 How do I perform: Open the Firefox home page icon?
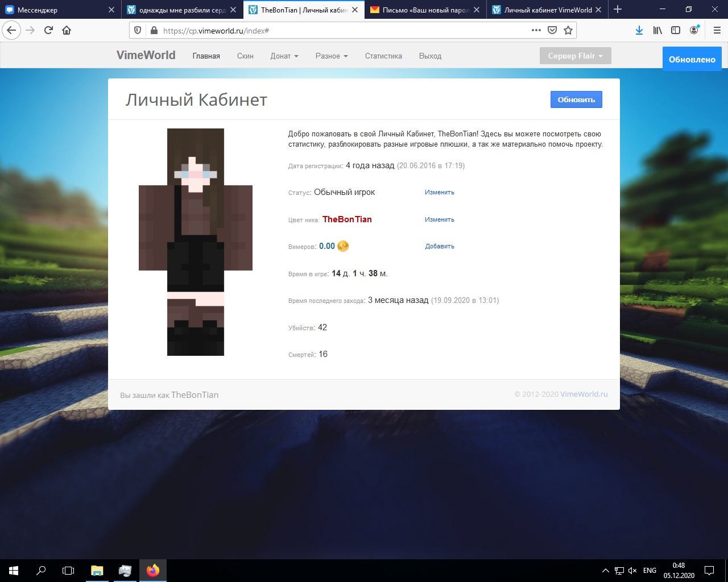(x=67, y=30)
